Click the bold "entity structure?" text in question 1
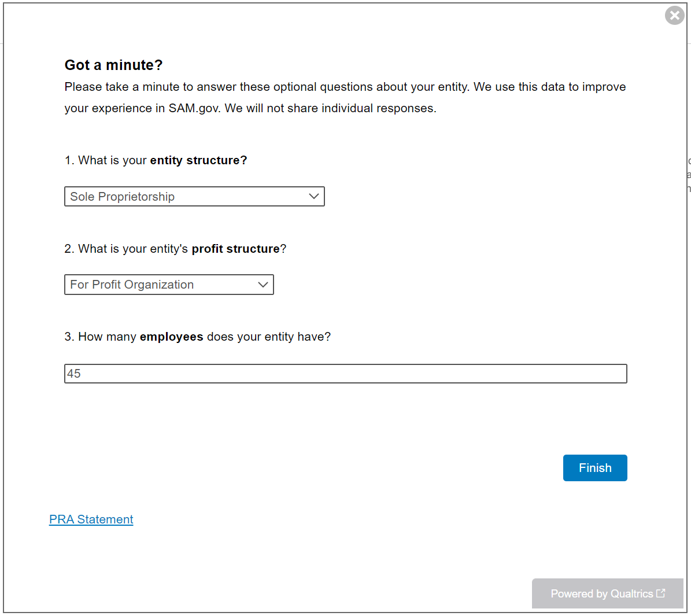This screenshot has height=616, width=691. (x=198, y=160)
